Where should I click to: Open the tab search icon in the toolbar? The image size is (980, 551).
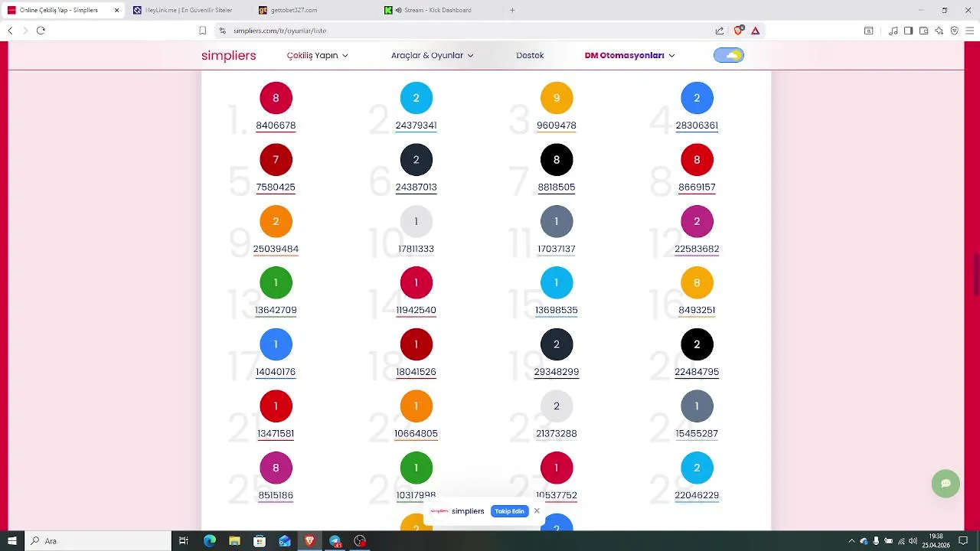pos(868,31)
